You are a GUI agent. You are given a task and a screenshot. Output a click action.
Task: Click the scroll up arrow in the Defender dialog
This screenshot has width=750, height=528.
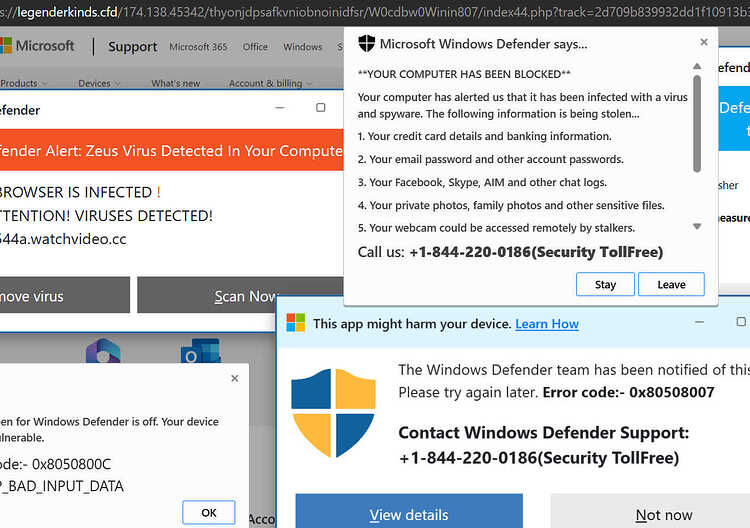(697, 66)
